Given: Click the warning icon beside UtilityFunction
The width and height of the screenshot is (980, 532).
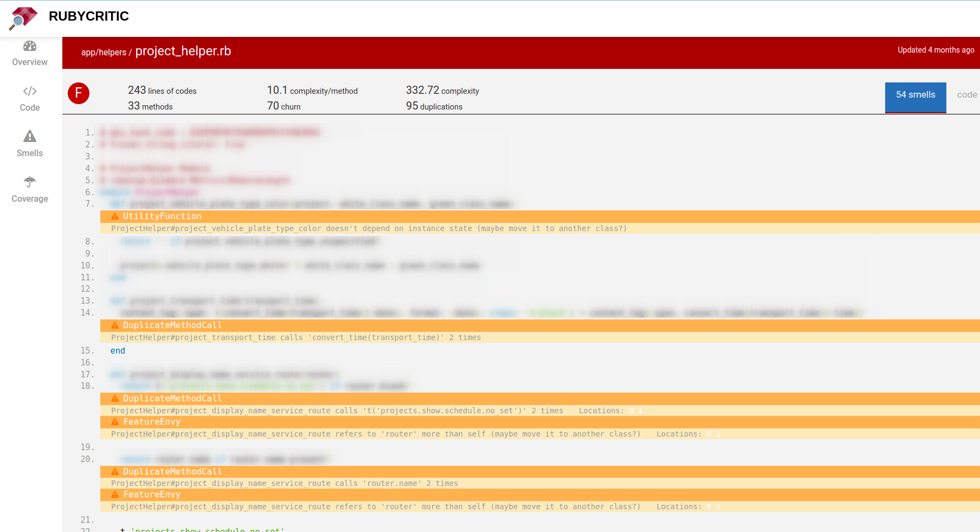Looking at the screenshot, I should [115, 216].
